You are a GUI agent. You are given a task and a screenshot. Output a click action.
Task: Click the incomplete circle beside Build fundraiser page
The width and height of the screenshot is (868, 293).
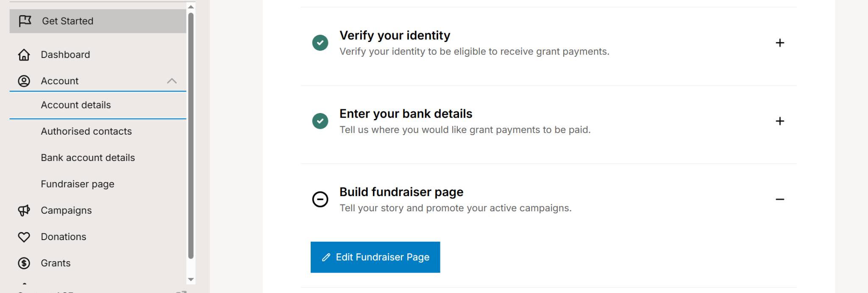tap(320, 199)
